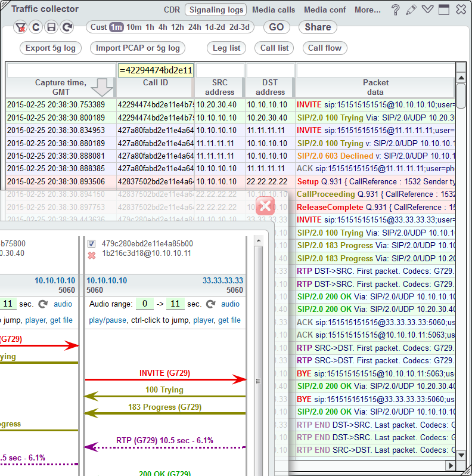Open the More... menu
472x476 pixels.
point(367,10)
